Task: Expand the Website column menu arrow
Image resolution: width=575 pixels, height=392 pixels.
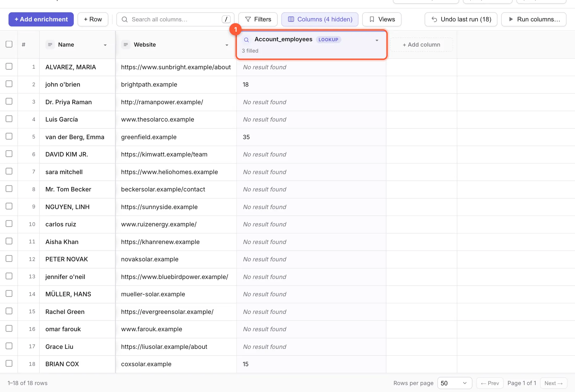Action: [227, 45]
